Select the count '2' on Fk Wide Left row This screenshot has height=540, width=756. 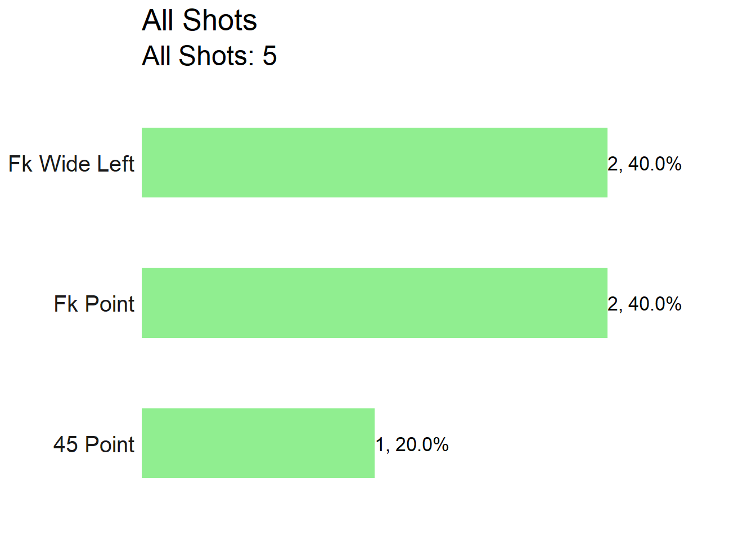pyautogui.click(x=613, y=164)
